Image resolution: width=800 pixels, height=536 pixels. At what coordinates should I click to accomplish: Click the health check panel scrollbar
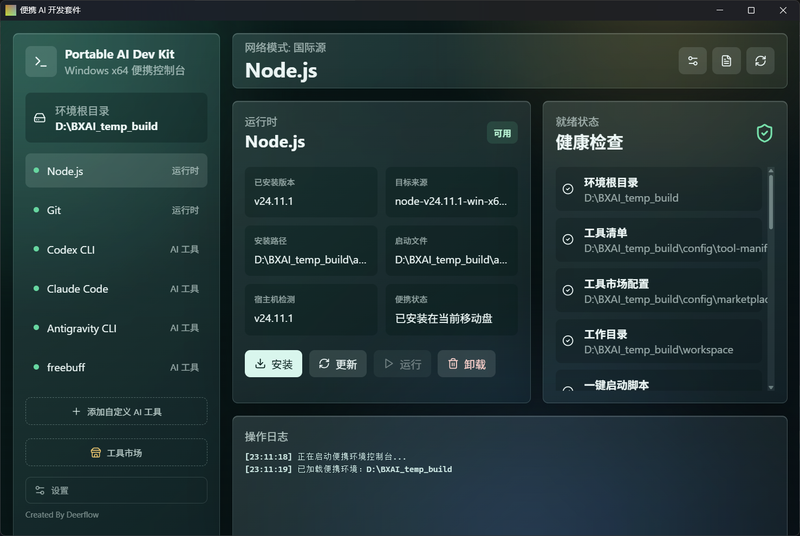770,202
